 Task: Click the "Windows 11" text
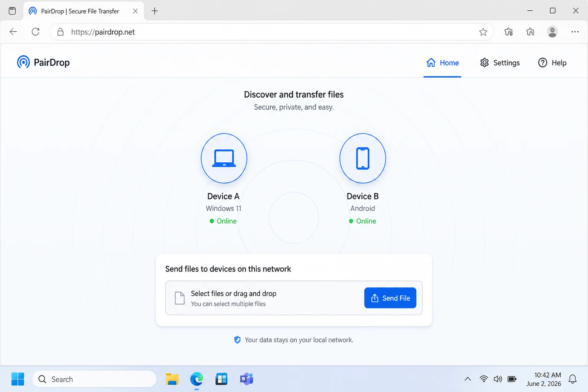coord(224,208)
